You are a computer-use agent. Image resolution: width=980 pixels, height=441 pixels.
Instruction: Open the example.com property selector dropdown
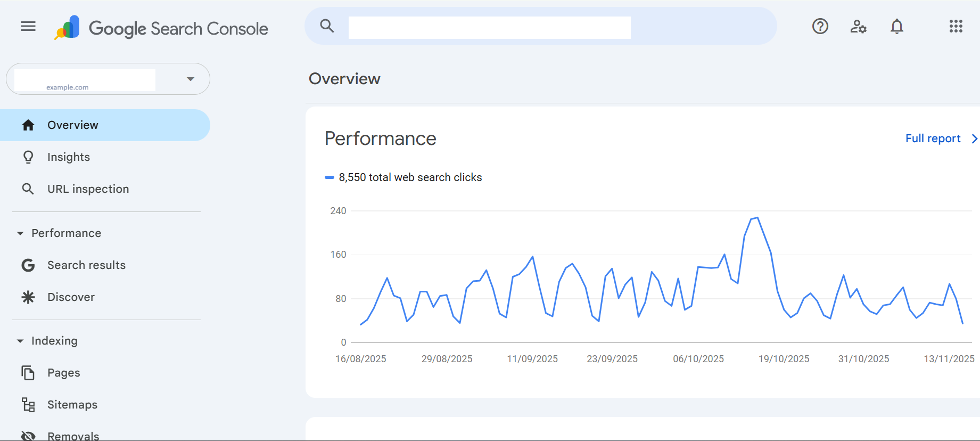pyautogui.click(x=108, y=79)
